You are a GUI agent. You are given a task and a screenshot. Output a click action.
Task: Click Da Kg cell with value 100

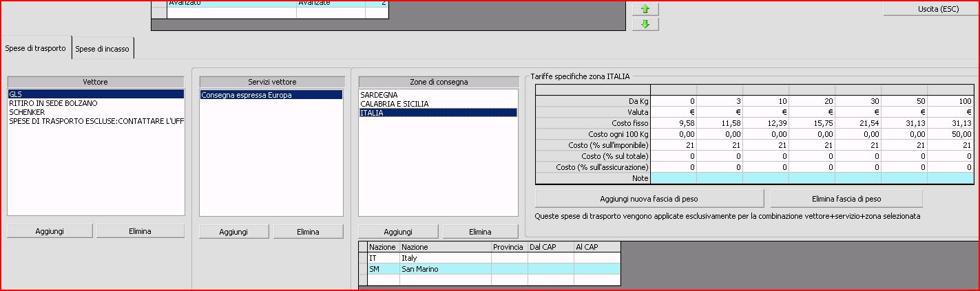[x=950, y=100]
